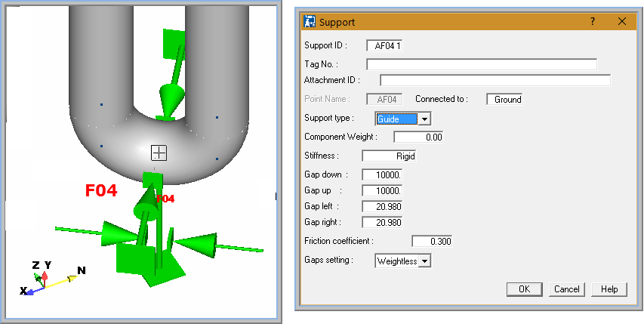Open the Gaps setting dropdown

[x=425, y=261]
